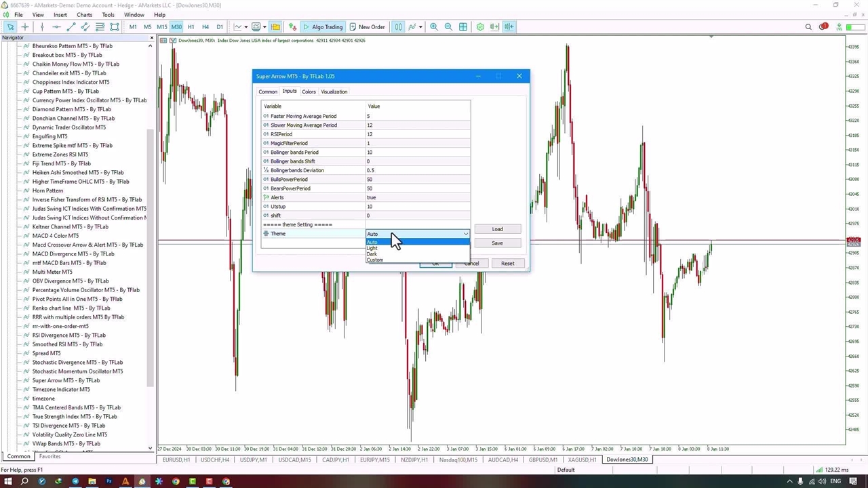Image resolution: width=868 pixels, height=488 pixels.
Task: Click the Reset button
Action: tap(507, 264)
